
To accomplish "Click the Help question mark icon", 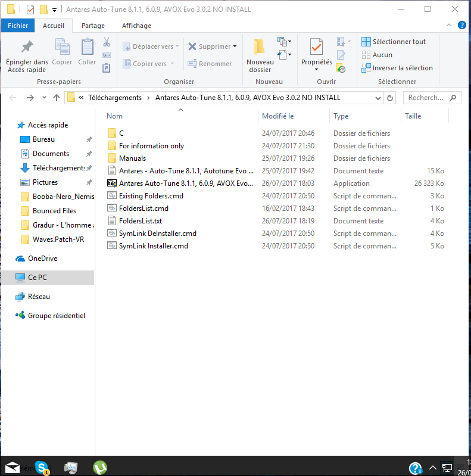I will click(461, 25).
